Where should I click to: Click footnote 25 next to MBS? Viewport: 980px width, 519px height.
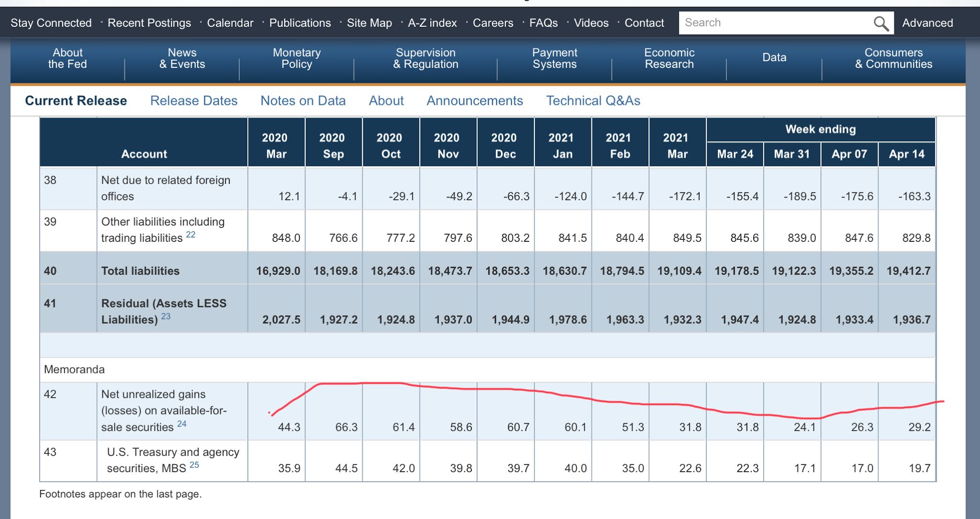194,465
